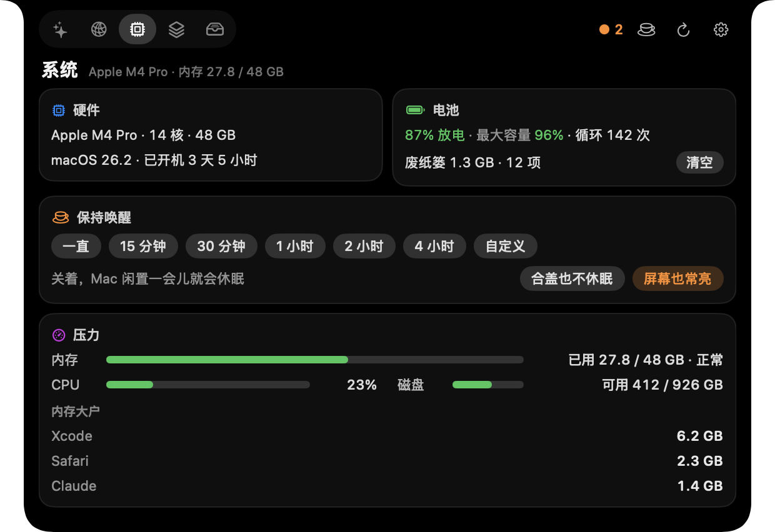Image resolution: width=775 pixels, height=532 pixels.
Task: Click the 循环 142 次 text
Action: tap(613, 135)
